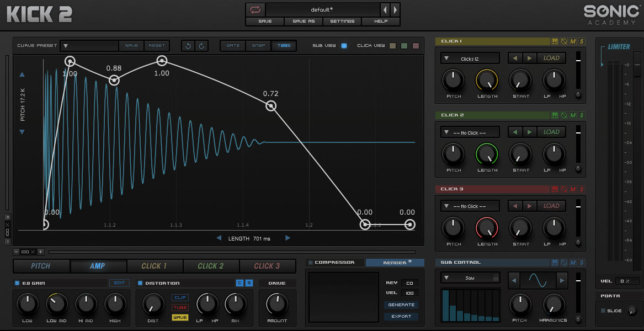Screen dimensions: 644x331
Task: Load next Click 1 sample arrow
Action: click(x=529, y=58)
